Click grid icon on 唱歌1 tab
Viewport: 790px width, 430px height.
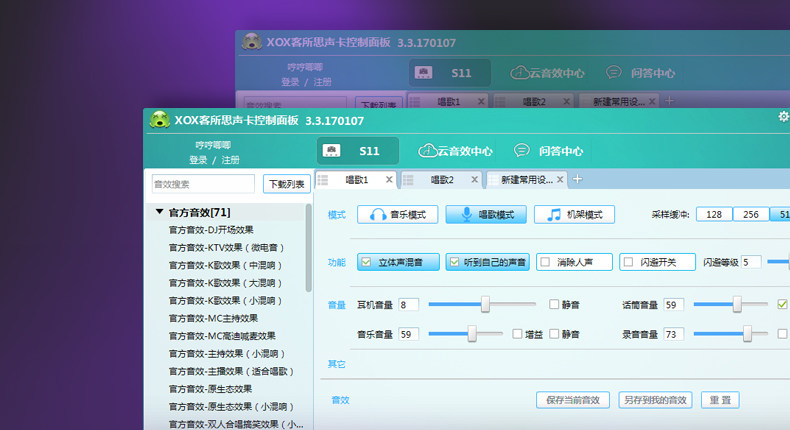pos(323,180)
